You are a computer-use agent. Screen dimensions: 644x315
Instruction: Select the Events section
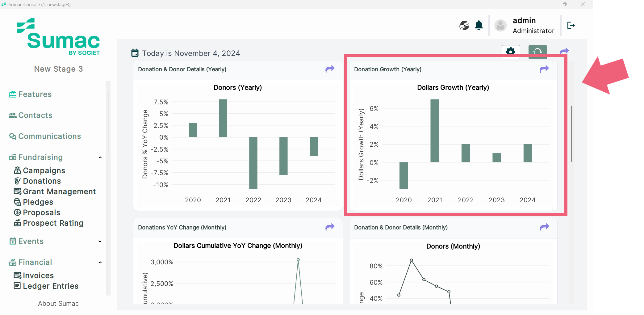(x=26, y=241)
